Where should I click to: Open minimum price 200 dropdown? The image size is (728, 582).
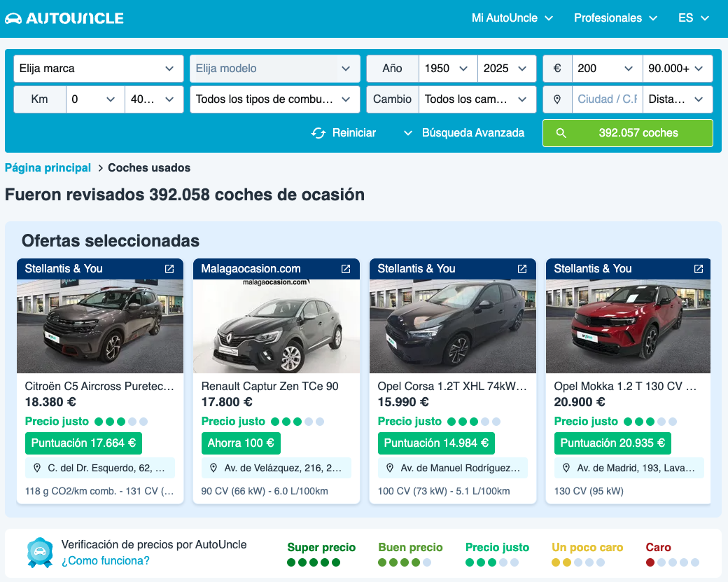coord(608,68)
